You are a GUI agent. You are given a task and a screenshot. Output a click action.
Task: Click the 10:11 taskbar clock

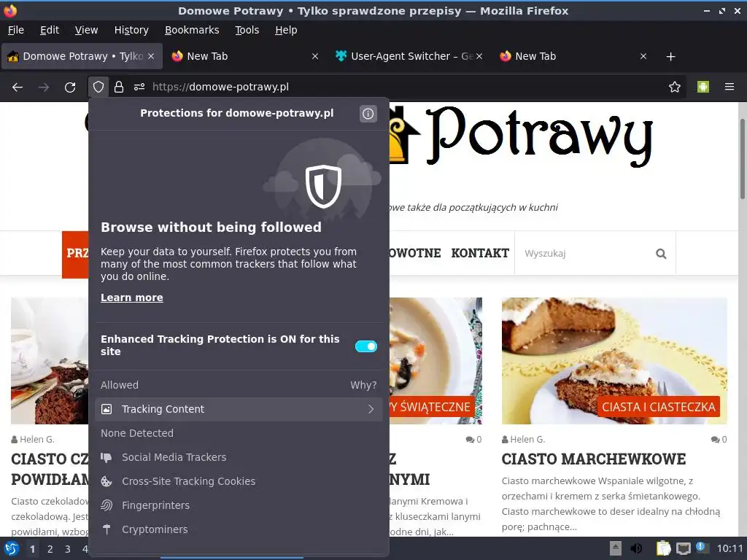tap(729, 548)
